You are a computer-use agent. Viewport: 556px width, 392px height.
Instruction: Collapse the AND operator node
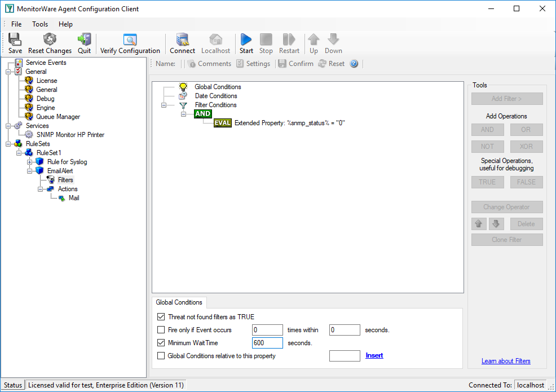pos(183,114)
